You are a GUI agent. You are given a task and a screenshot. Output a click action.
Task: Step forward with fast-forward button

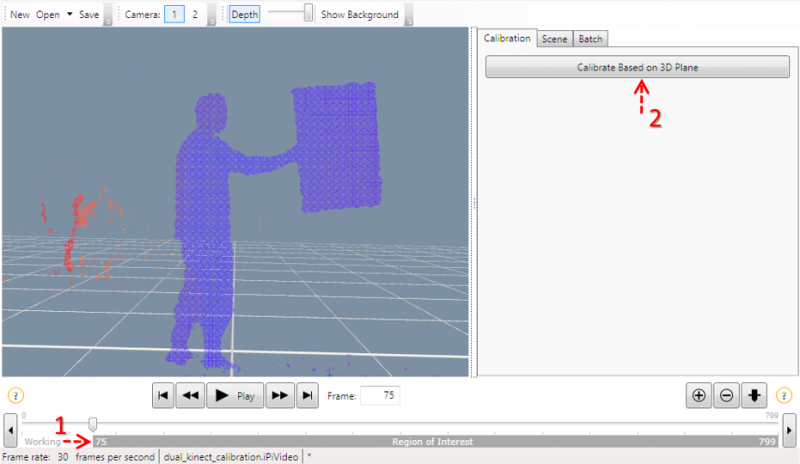(x=280, y=396)
